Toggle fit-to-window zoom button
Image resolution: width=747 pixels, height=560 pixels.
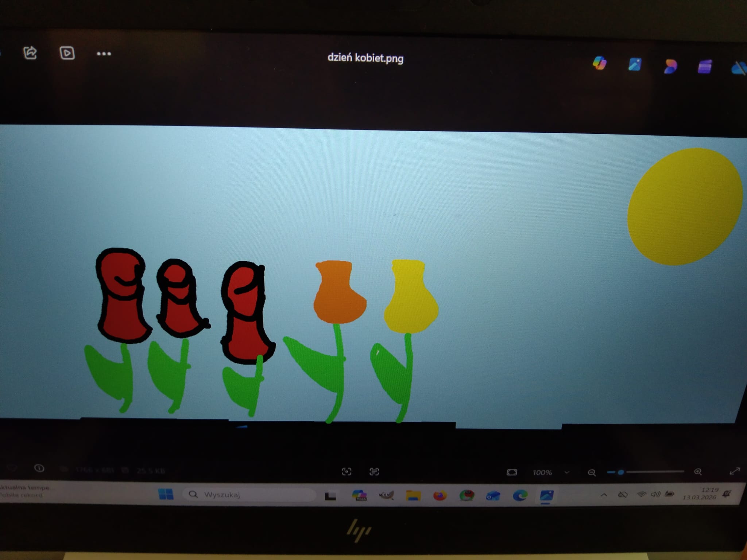click(x=512, y=472)
